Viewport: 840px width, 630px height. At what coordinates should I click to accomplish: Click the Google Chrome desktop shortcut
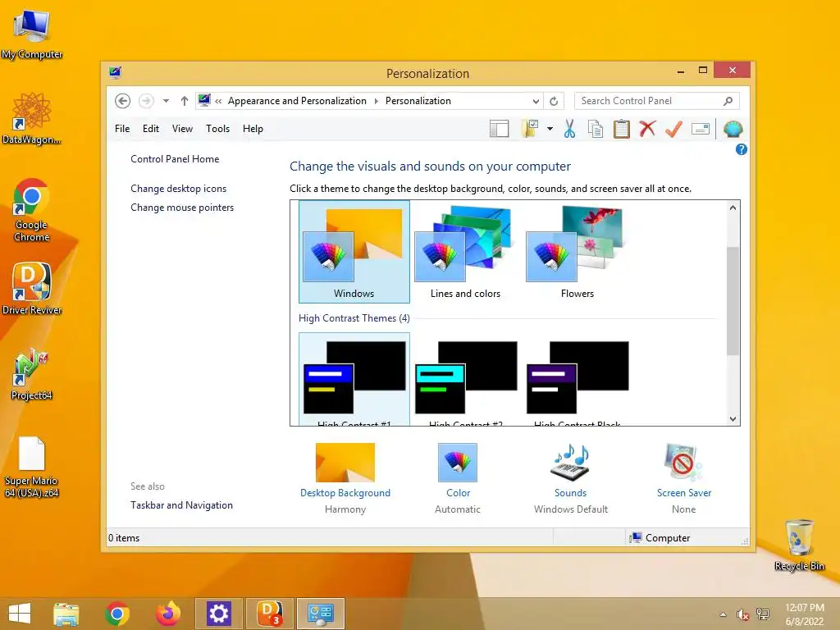click(32, 210)
